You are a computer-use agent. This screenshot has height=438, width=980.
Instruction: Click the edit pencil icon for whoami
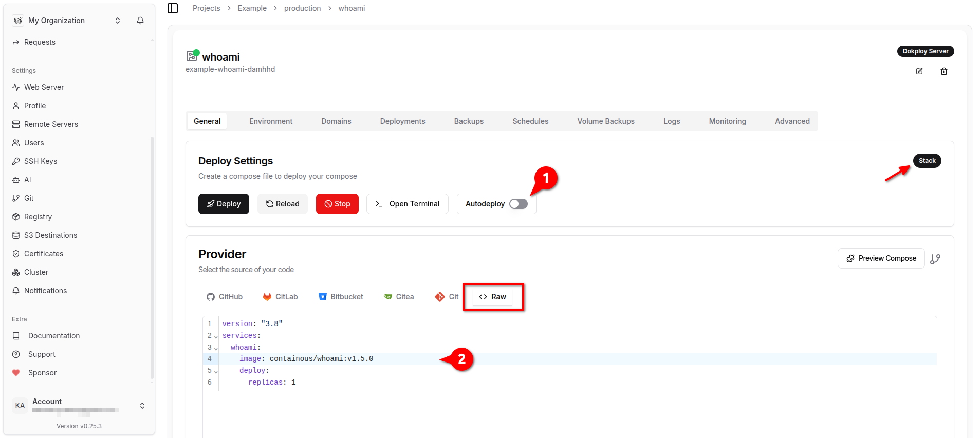pyautogui.click(x=919, y=71)
